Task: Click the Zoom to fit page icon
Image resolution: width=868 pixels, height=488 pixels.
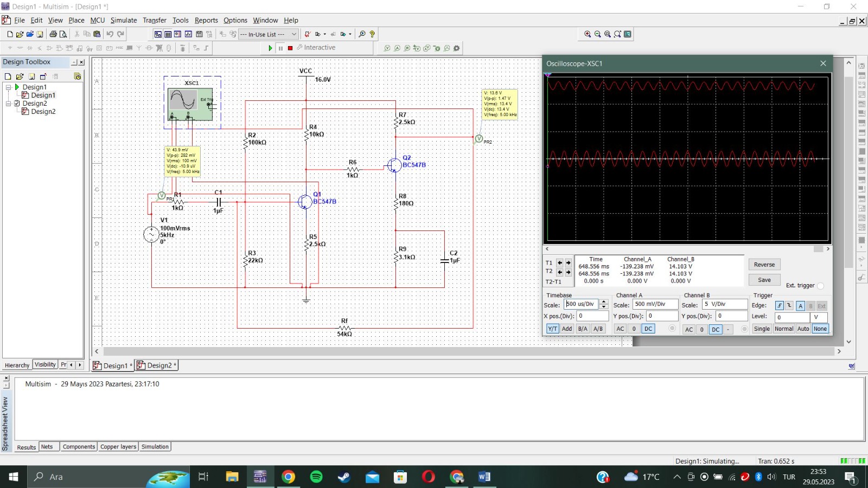Action: click(x=617, y=34)
